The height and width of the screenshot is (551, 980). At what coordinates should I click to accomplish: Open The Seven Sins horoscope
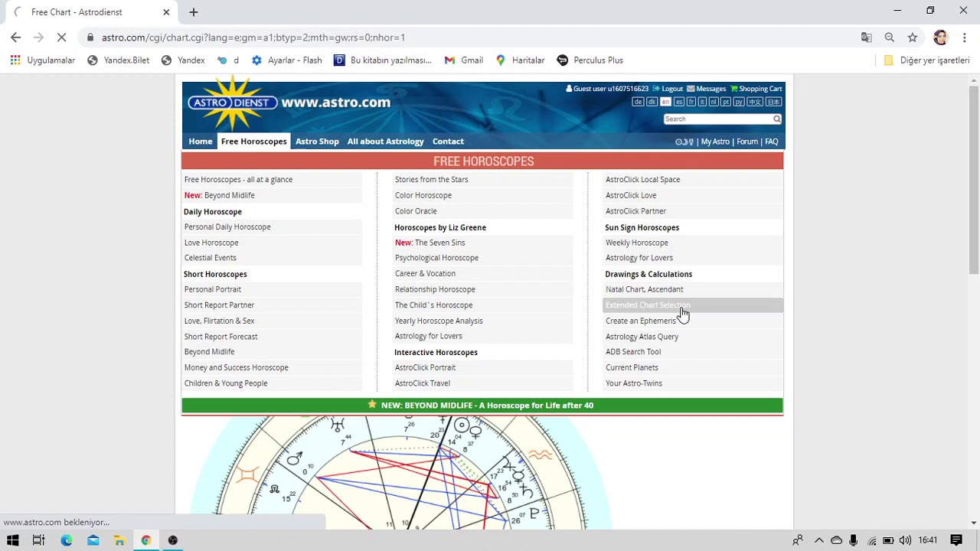pyautogui.click(x=439, y=243)
